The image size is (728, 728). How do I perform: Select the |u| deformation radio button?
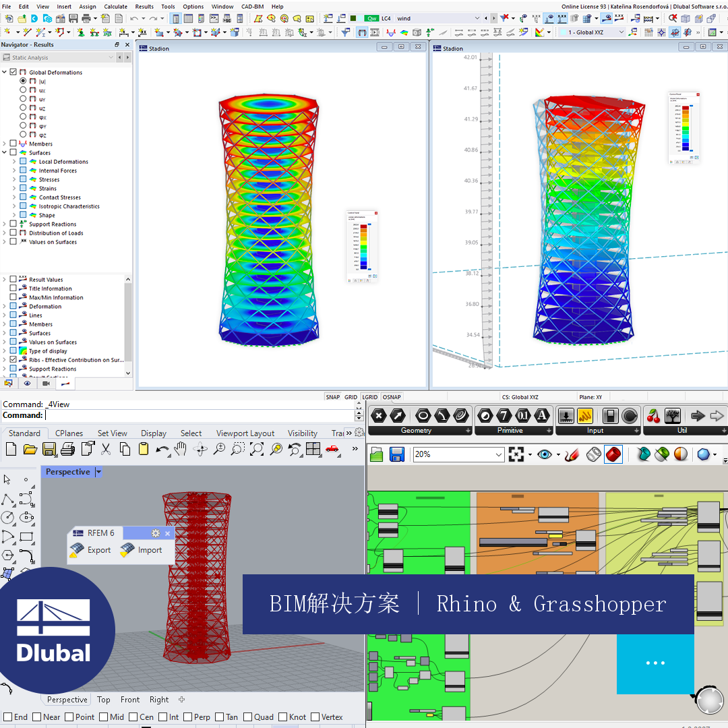coord(23,81)
